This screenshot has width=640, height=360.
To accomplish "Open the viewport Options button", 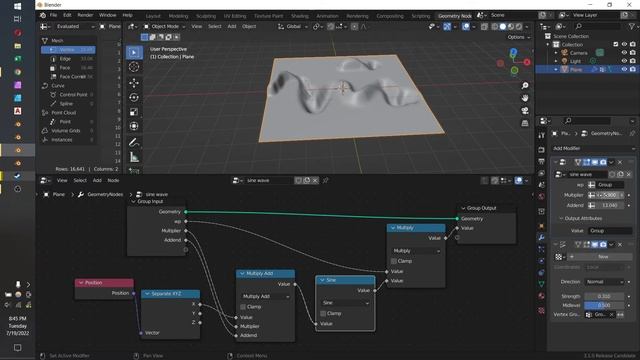I will [519, 37].
